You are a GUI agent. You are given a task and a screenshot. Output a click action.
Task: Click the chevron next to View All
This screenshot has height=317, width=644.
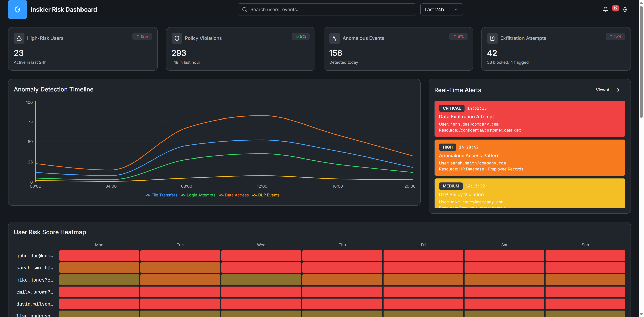tap(618, 90)
